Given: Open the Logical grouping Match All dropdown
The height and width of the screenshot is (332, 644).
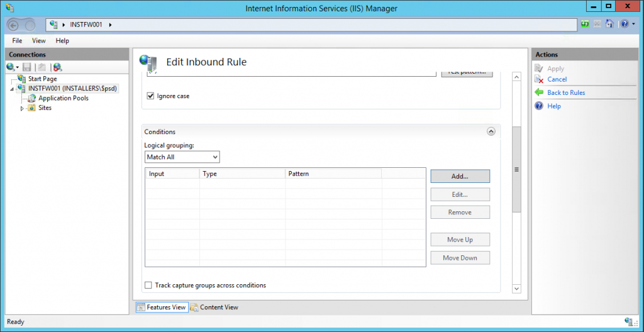Looking at the screenshot, I should [182, 157].
